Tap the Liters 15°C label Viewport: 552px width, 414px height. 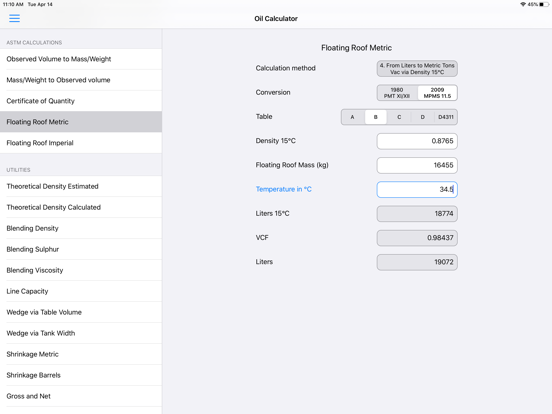click(x=272, y=213)
